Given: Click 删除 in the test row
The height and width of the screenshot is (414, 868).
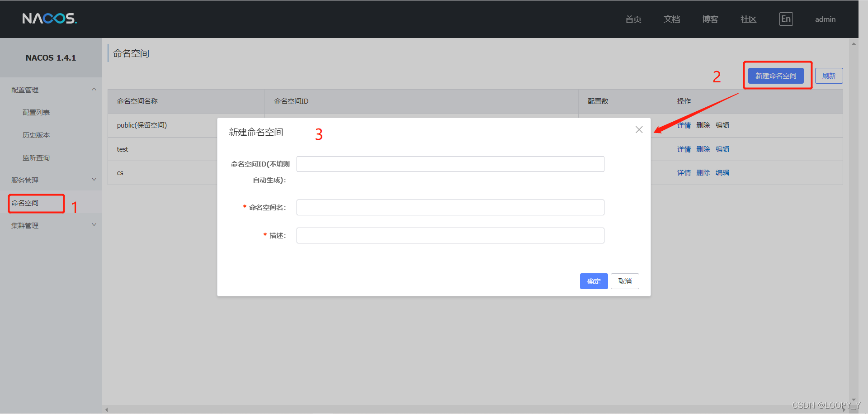Looking at the screenshot, I should point(703,149).
